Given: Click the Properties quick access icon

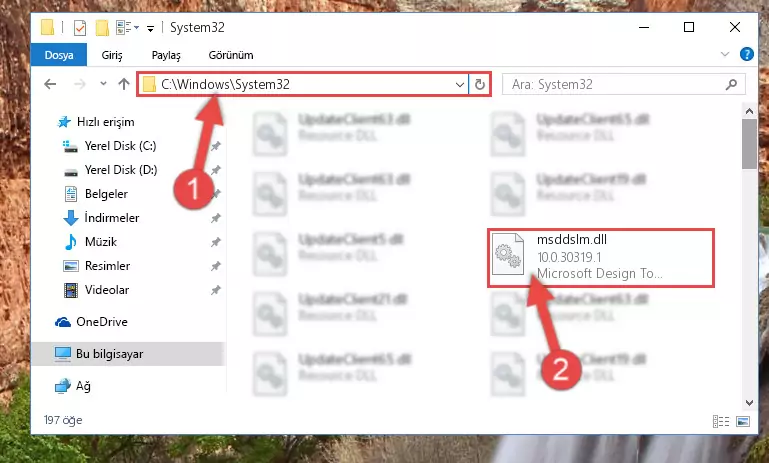Looking at the screenshot, I should coord(79,27).
